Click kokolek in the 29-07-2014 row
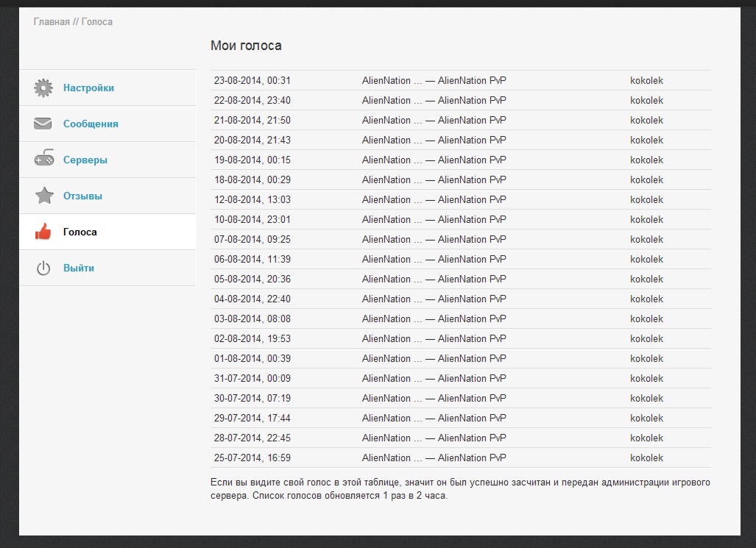756x548 pixels. pos(646,418)
